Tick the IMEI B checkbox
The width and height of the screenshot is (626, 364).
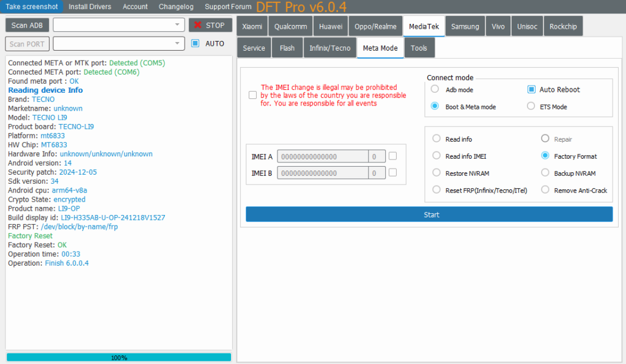pos(393,173)
